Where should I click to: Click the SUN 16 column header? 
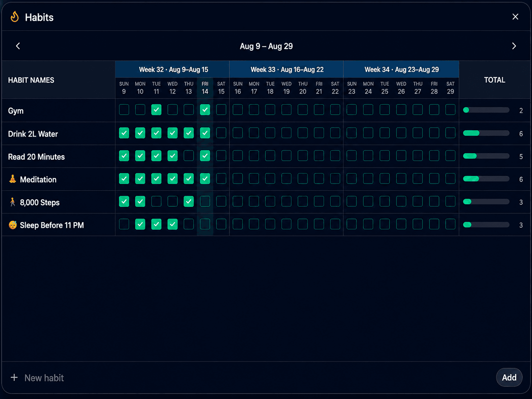tap(238, 88)
